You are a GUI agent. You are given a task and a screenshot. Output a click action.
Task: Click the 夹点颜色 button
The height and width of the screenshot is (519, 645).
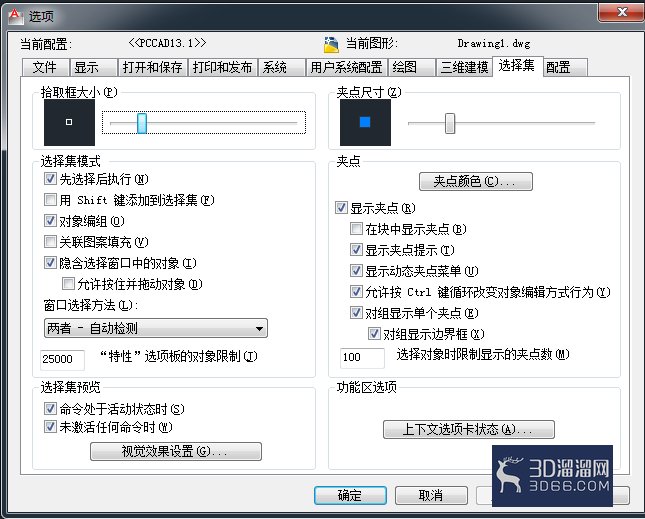(x=476, y=181)
